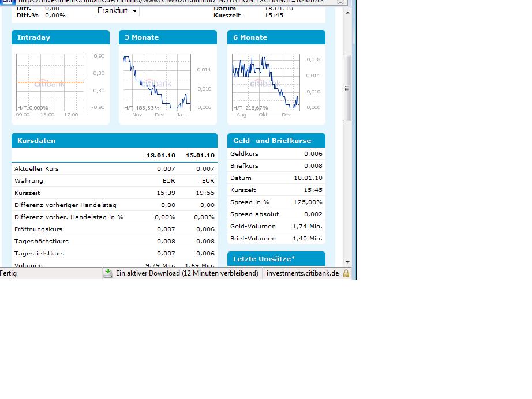Click Brief-Volumen value 1,40 Mio.
Viewport: 532px width, 399px height.
point(308,238)
